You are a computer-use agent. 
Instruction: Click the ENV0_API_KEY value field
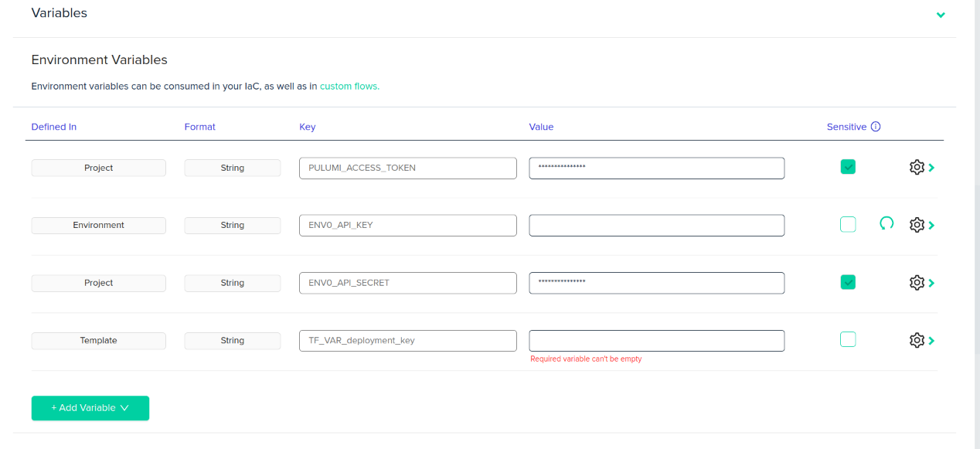656,226
